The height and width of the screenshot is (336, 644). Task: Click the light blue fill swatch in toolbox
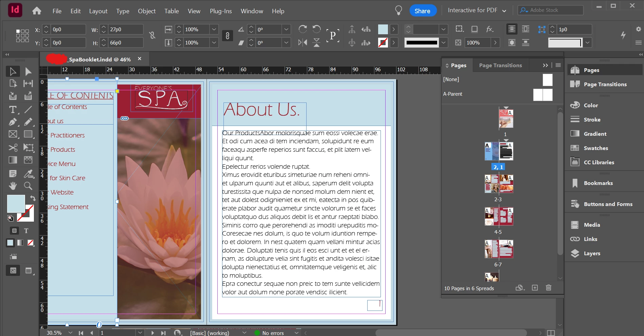pos(16,203)
